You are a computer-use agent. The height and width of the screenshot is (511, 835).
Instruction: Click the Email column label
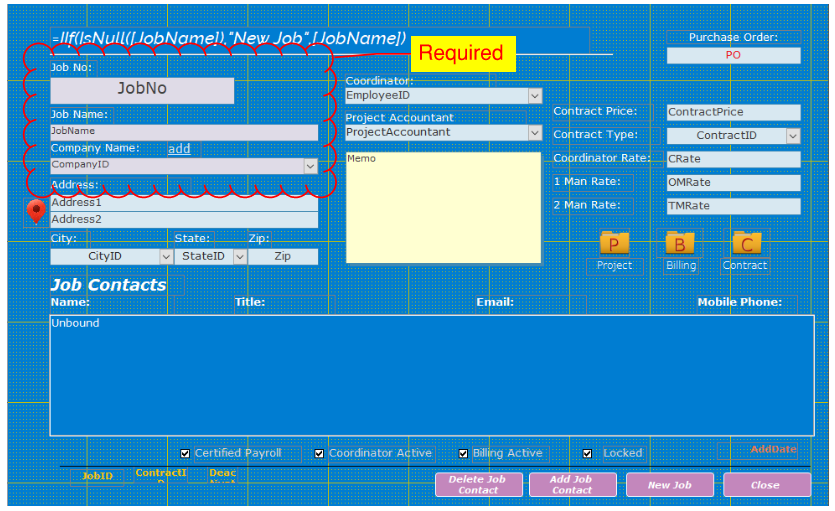pos(495,302)
